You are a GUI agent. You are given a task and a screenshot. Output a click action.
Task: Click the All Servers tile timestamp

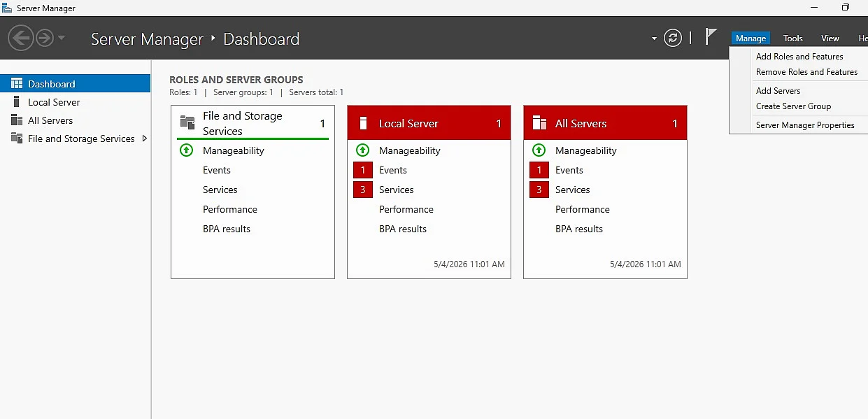(x=646, y=264)
